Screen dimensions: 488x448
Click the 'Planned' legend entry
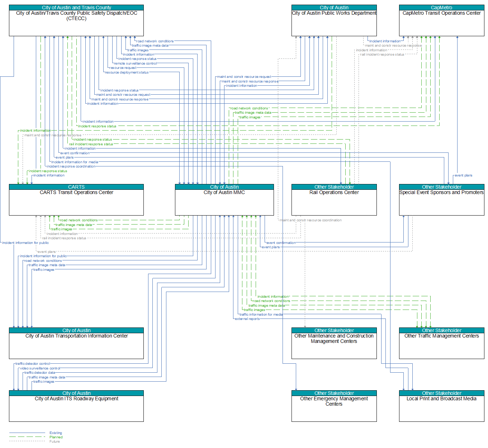point(56,437)
